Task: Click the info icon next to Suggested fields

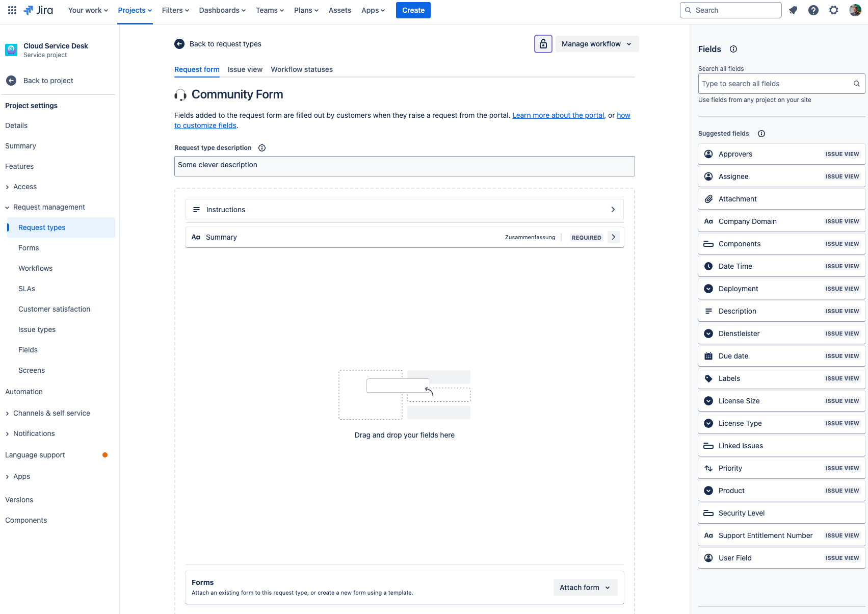Action: coord(761,133)
